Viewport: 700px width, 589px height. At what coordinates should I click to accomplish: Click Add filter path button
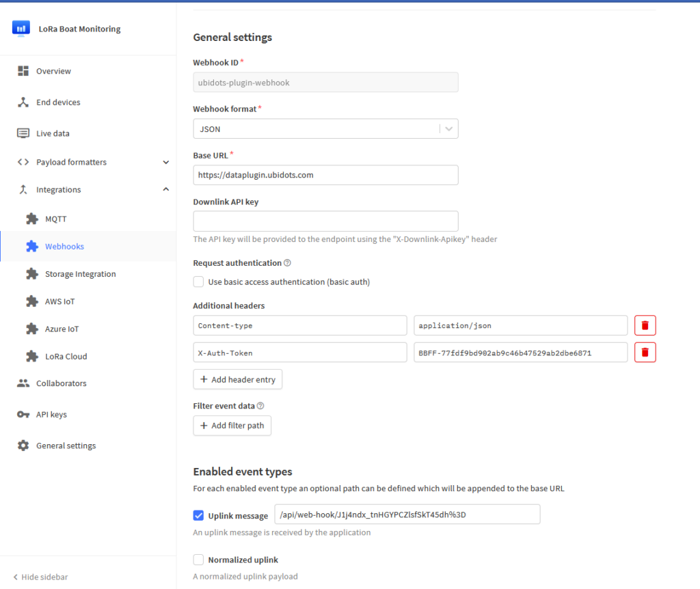pos(232,426)
